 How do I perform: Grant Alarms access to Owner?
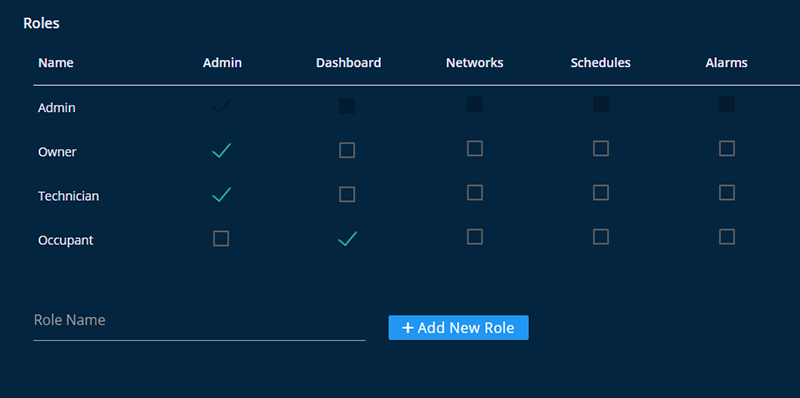[727, 148]
